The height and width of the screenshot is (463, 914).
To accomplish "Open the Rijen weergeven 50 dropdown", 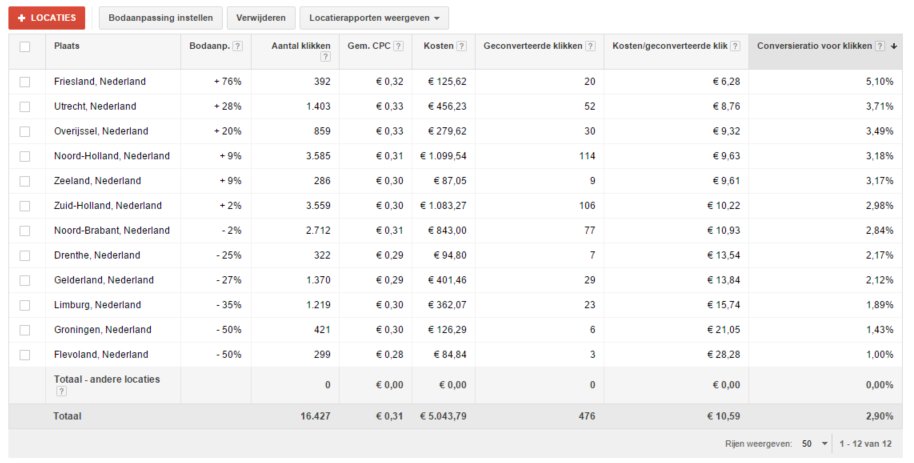I will (x=815, y=444).
